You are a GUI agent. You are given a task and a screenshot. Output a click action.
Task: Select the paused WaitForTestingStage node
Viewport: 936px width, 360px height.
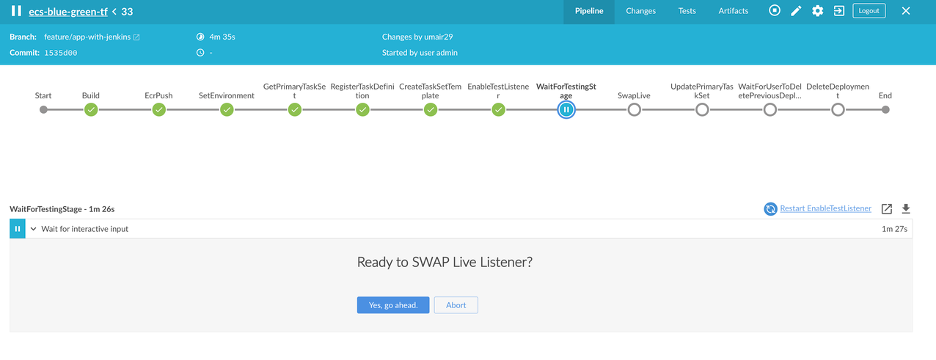coord(566,110)
